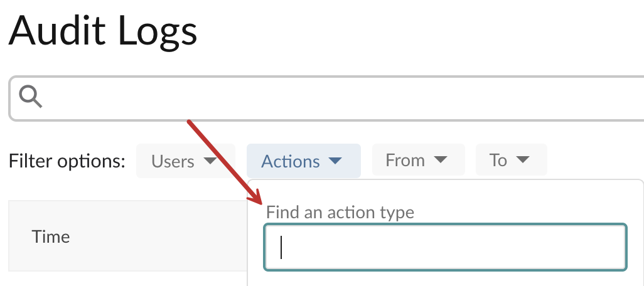This screenshot has height=286, width=644.
Task: Open the Users filter dropdown
Action: [x=186, y=161]
